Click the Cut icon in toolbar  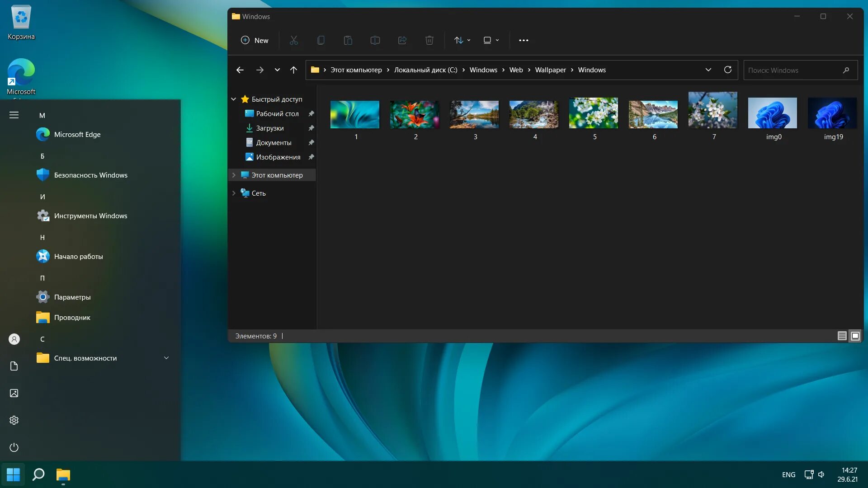coord(294,40)
